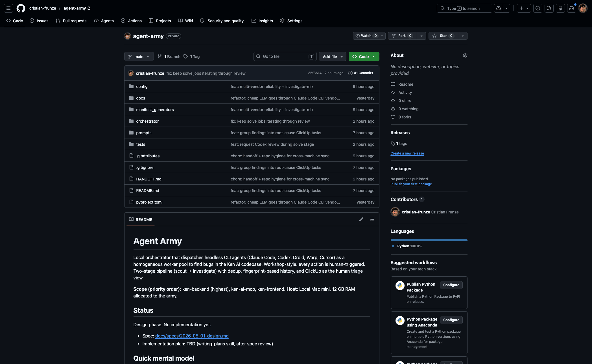
Task: Open the manifest_generators folder
Action: pos(155,109)
